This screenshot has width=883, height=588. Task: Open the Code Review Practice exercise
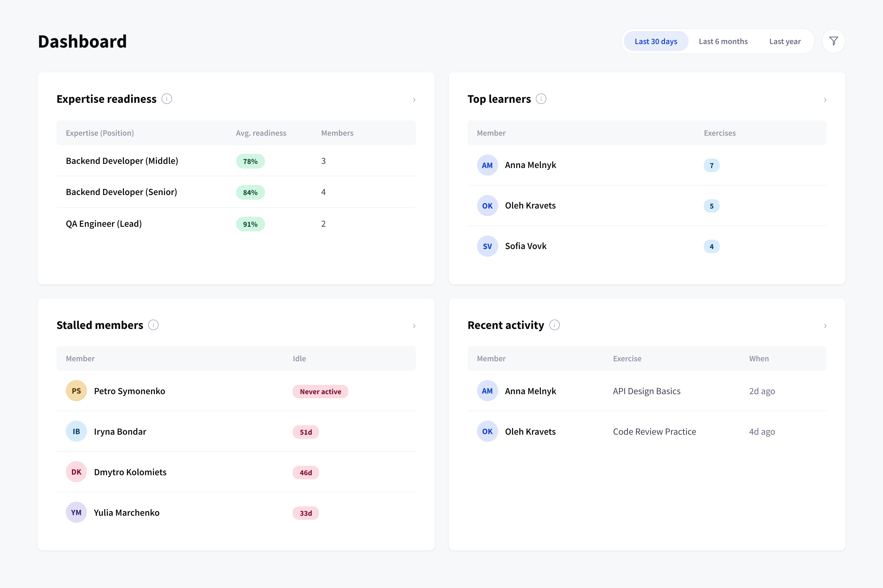[x=654, y=432]
